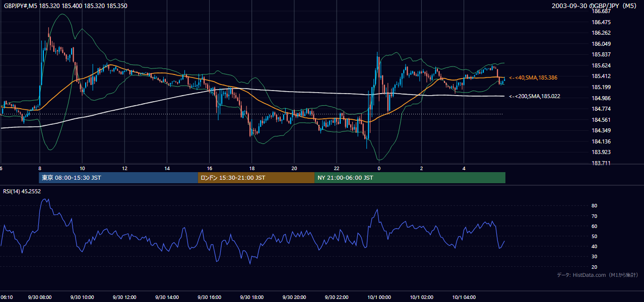The image size is (644, 302).
Task: Click hour tick 10 under main chart
Action: [x=82, y=169]
